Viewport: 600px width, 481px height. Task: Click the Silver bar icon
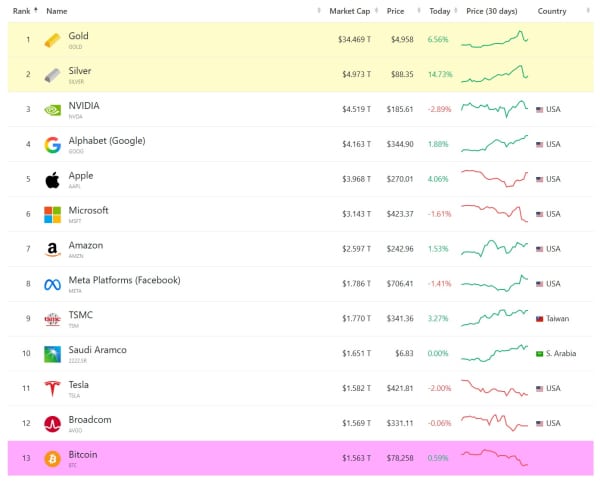coord(52,75)
